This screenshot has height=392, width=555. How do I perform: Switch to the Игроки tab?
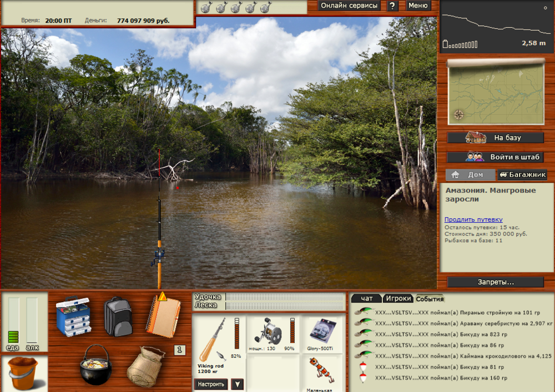point(398,299)
